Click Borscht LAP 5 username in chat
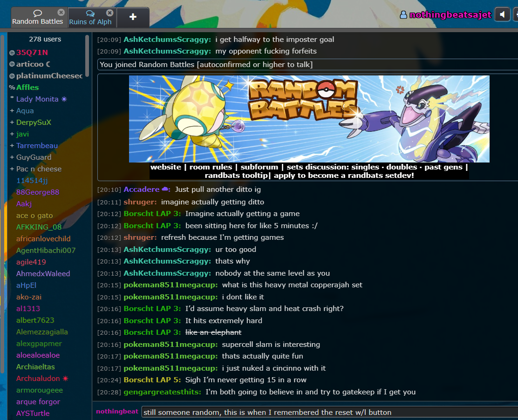The image size is (518, 420). click(152, 379)
